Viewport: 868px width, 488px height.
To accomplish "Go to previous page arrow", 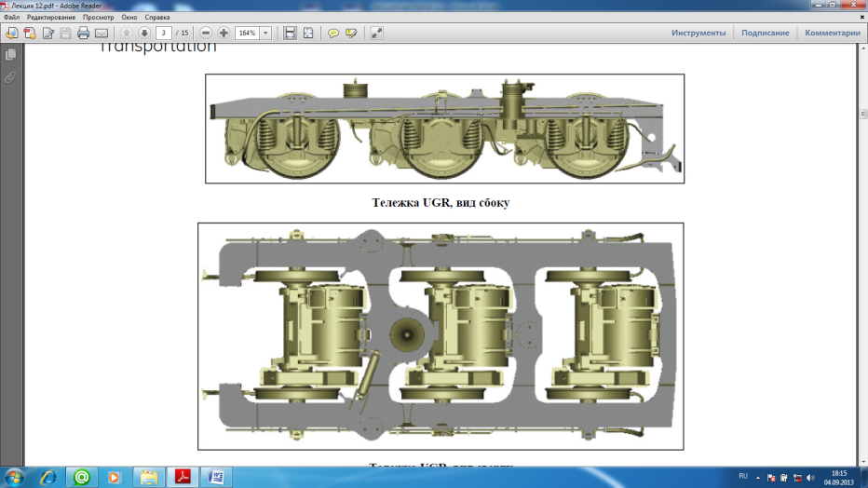I will tap(127, 34).
